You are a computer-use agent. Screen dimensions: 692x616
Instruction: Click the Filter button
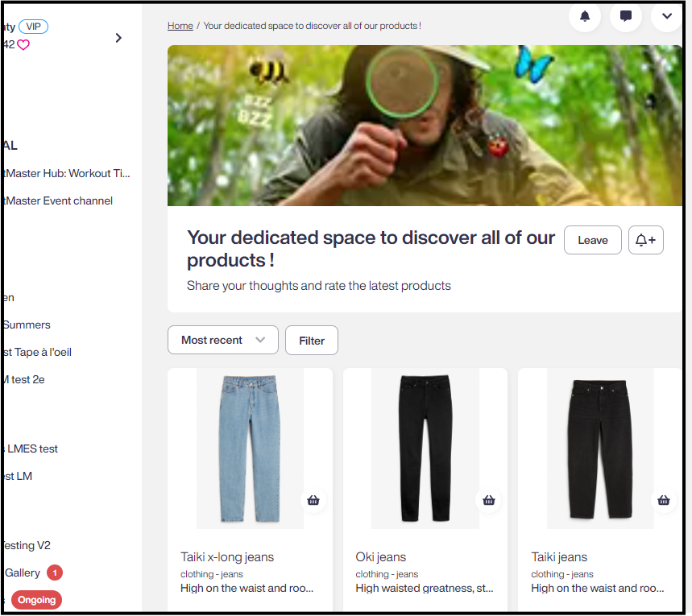pyautogui.click(x=312, y=340)
